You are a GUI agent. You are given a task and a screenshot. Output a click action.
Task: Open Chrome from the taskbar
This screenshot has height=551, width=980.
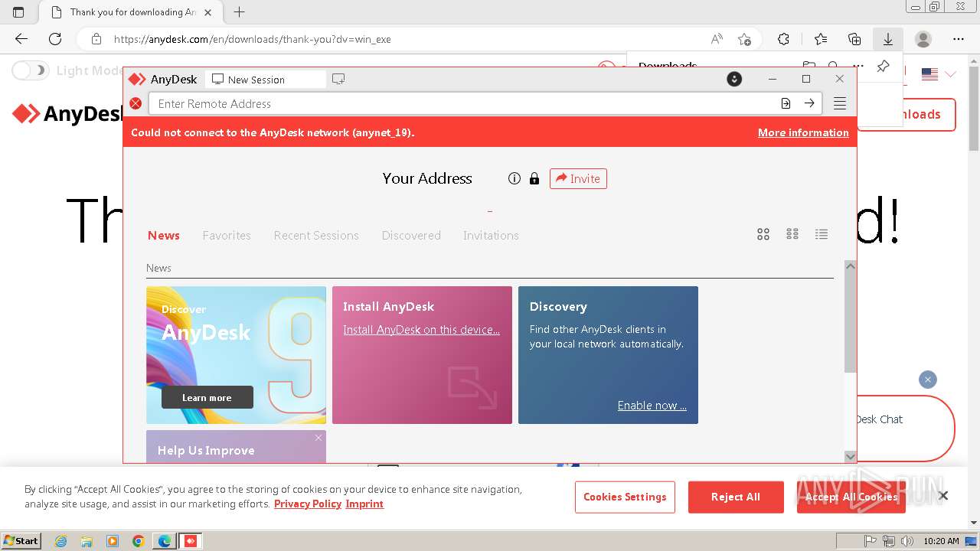139,541
